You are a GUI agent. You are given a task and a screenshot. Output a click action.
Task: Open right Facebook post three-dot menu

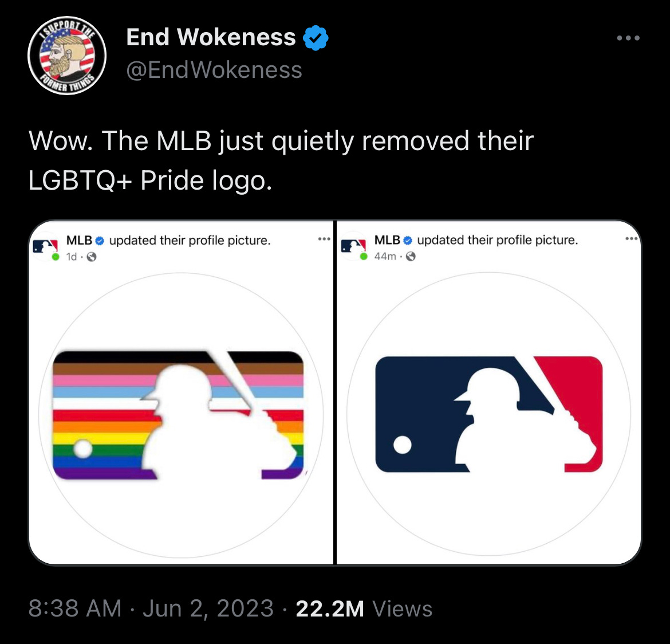click(632, 238)
